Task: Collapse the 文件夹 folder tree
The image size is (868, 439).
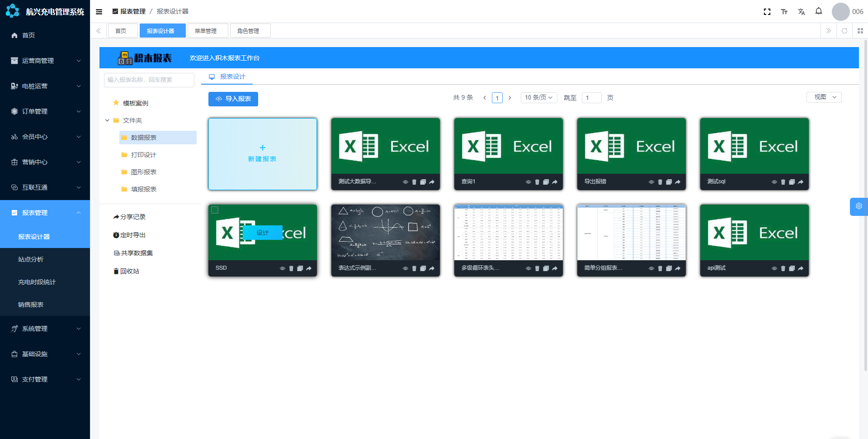Action: tap(107, 120)
